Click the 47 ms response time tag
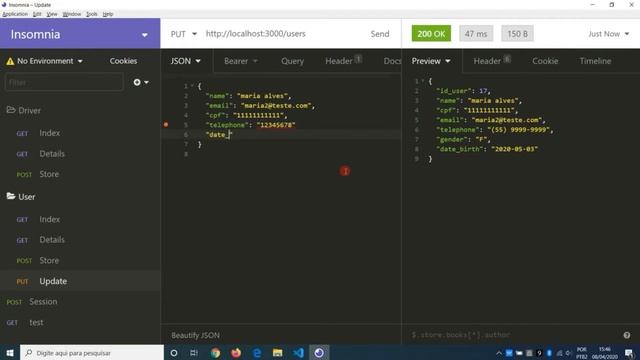 coord(476,34)
